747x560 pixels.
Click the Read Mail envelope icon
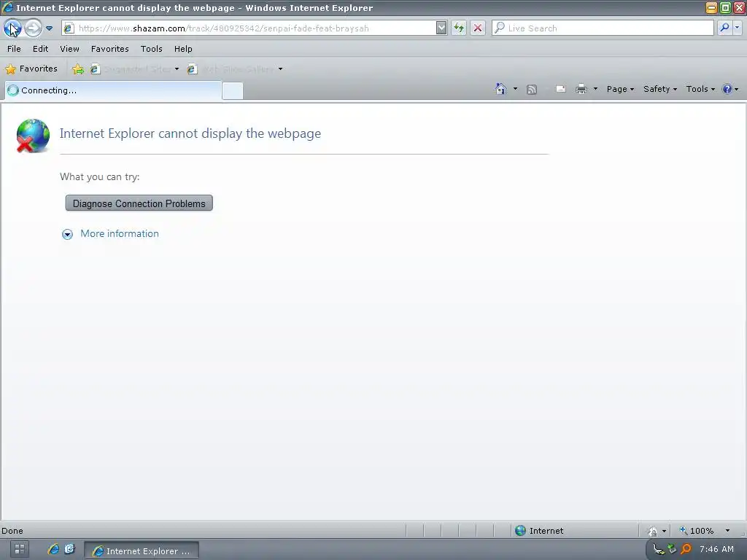click(x=561, y=89)
